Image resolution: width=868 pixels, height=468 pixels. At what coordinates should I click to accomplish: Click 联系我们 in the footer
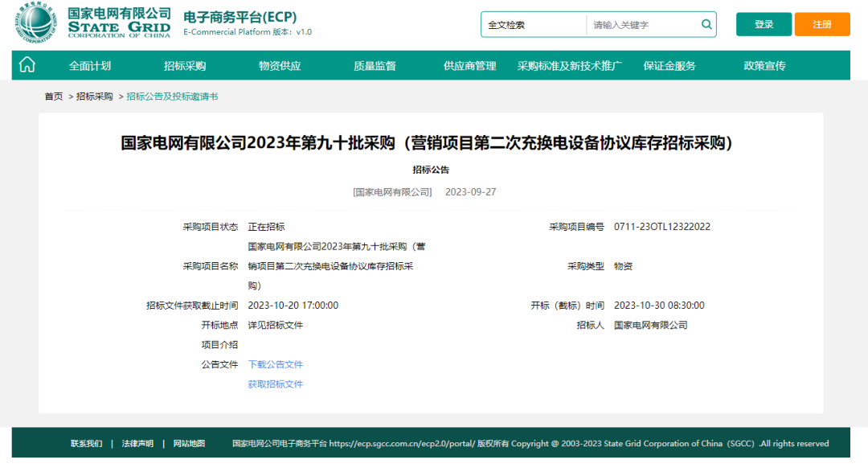tap(86, 444)
